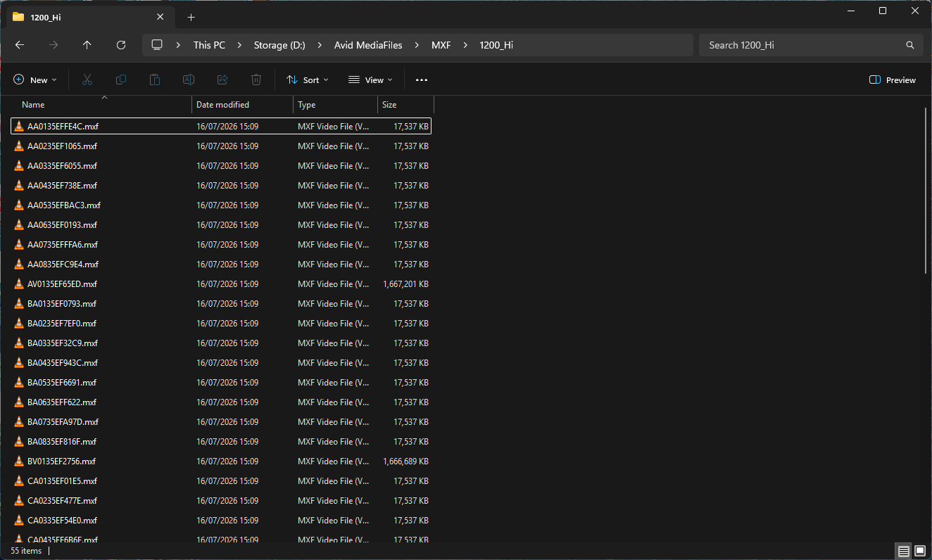Click the 1,667,201 KB size cell
Screen dimensions: 932x560
pyautogui.click(x=406, y=284)
